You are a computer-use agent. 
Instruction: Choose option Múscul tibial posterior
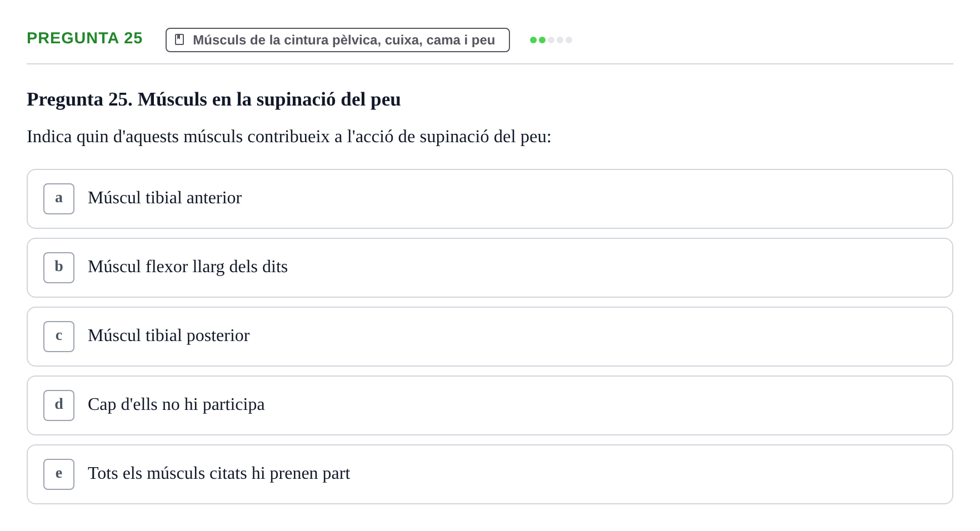click(490, 337)
